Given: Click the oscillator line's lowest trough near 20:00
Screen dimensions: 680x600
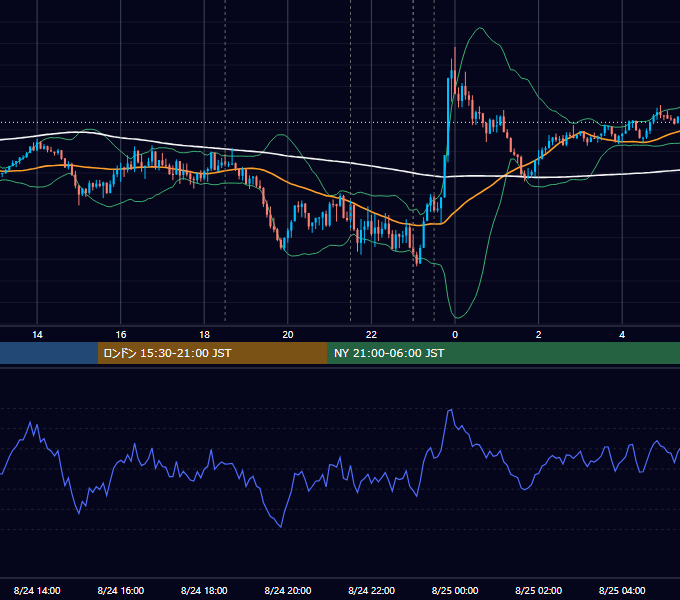Looking at the screenshot, I should click(x=281, y=527).
